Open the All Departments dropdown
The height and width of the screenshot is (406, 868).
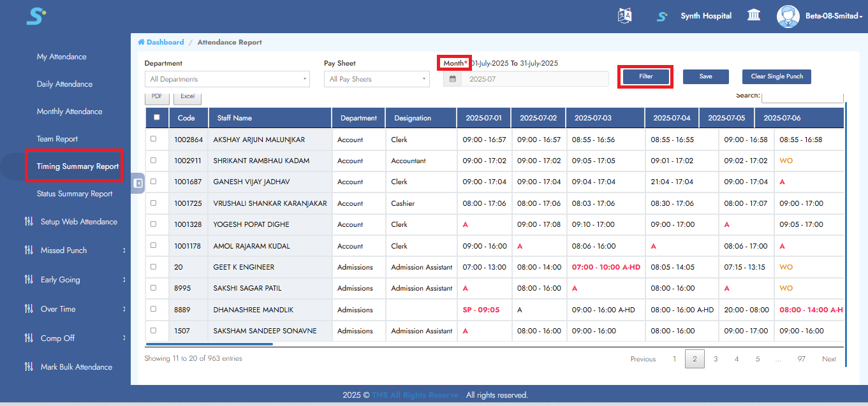226,79
